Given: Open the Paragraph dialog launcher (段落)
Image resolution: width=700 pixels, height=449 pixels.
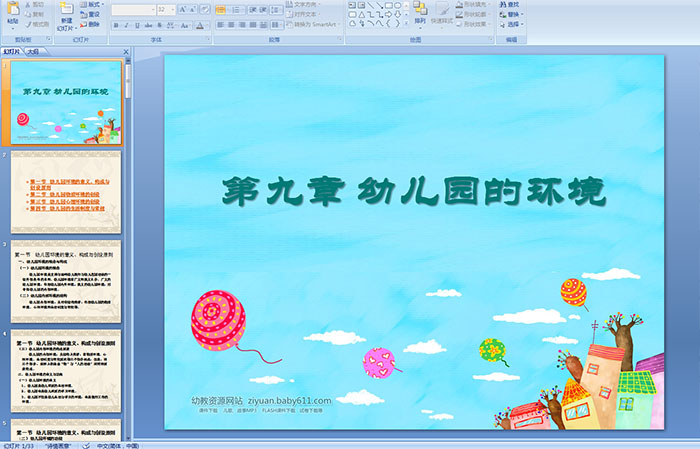Looking at the screenshot, I should click(x=340, y=40).
